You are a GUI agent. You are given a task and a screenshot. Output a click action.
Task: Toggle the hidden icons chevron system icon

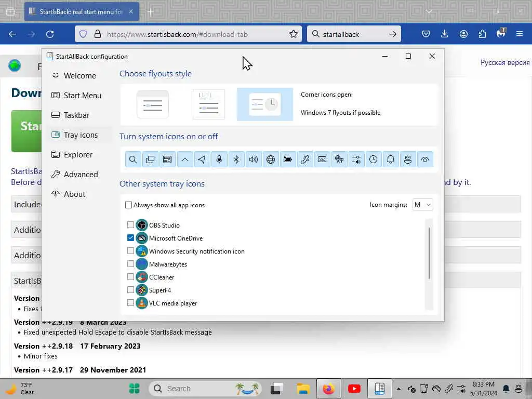click(184, 159)
